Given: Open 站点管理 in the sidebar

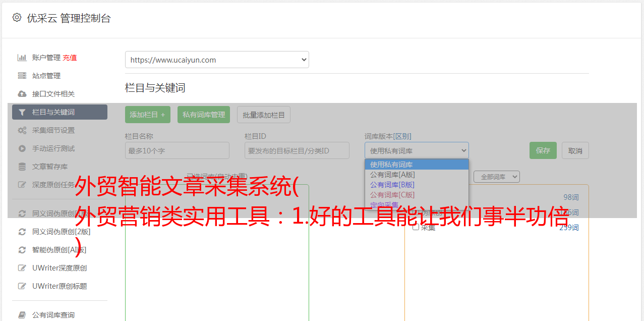Looking at the screenshot, I should click(x=46, y=76).
